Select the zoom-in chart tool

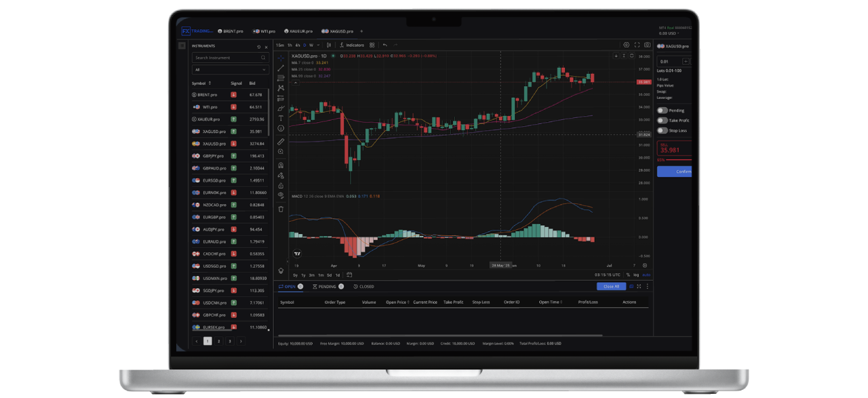(x=281, y=150)
